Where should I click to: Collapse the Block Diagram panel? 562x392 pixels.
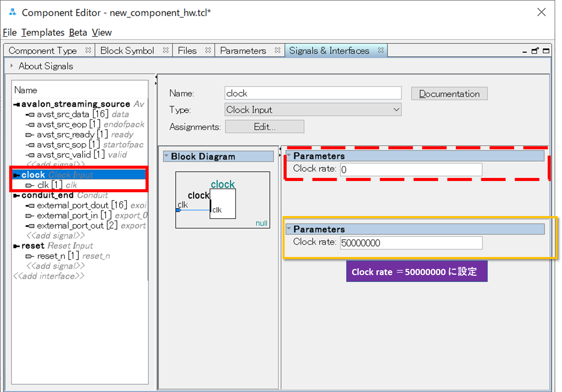[x=166, y=156]
